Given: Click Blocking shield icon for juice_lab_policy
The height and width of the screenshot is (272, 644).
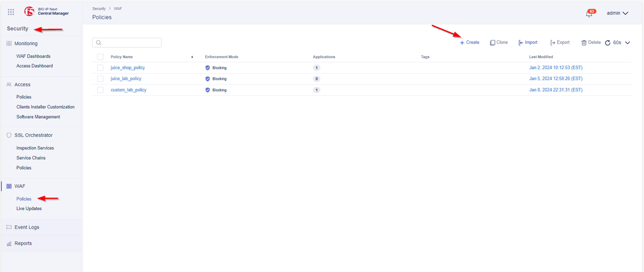Looking at the screenshot, I should (x=208, y=79).
